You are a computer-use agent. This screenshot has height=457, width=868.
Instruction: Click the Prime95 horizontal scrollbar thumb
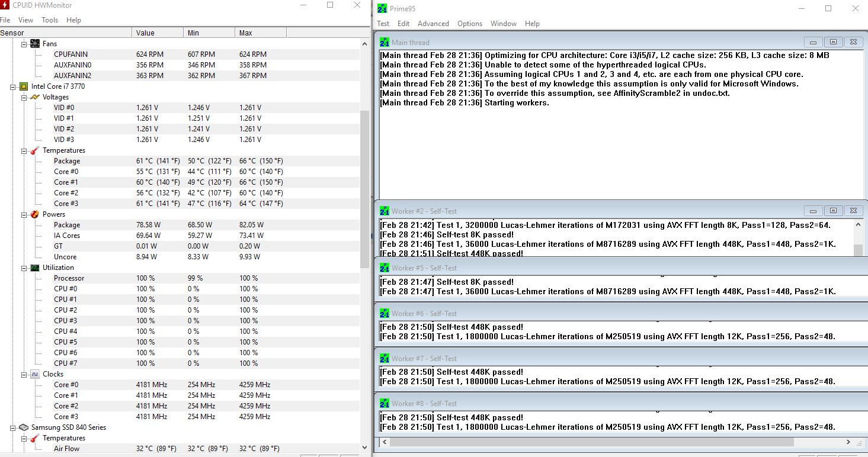(x=592, y=442)
